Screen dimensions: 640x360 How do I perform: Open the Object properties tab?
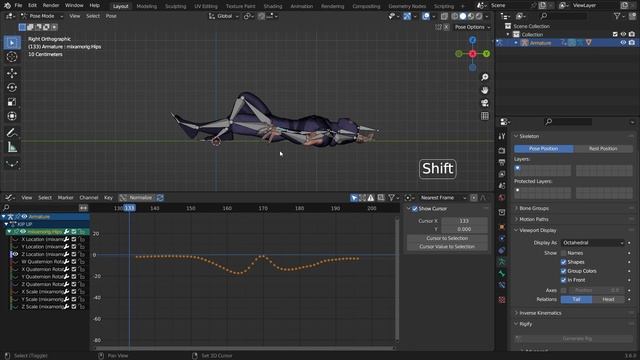click(502, 227)
